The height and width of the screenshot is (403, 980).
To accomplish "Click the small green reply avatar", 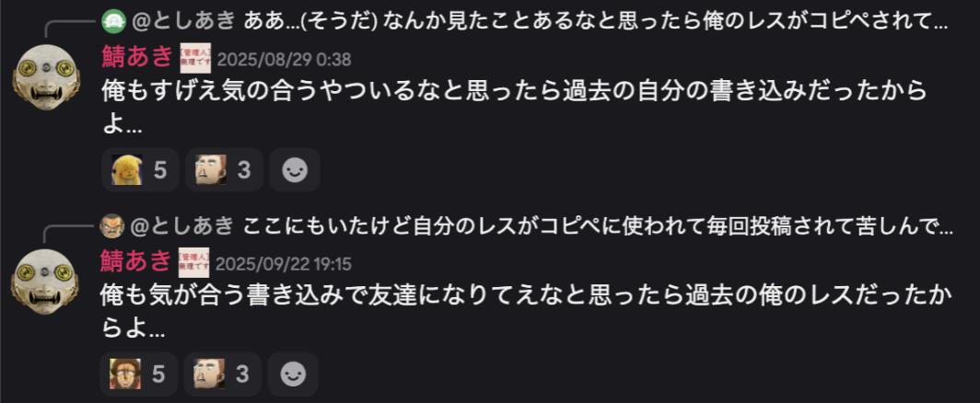I will 112,20.
